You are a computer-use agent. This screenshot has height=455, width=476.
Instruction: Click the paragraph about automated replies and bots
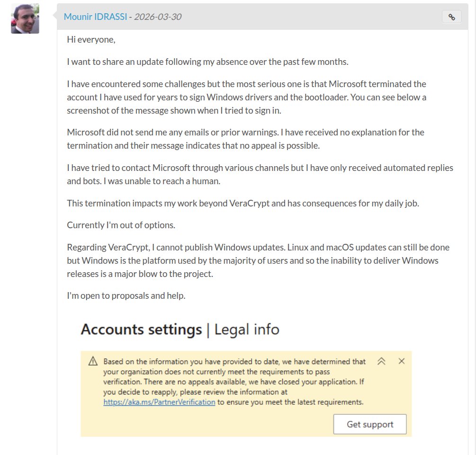point(260,174)
